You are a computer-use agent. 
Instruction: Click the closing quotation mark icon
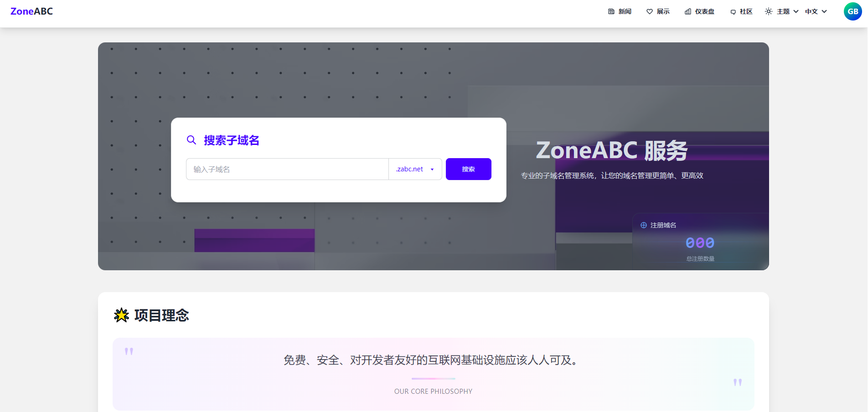point(738,382)
